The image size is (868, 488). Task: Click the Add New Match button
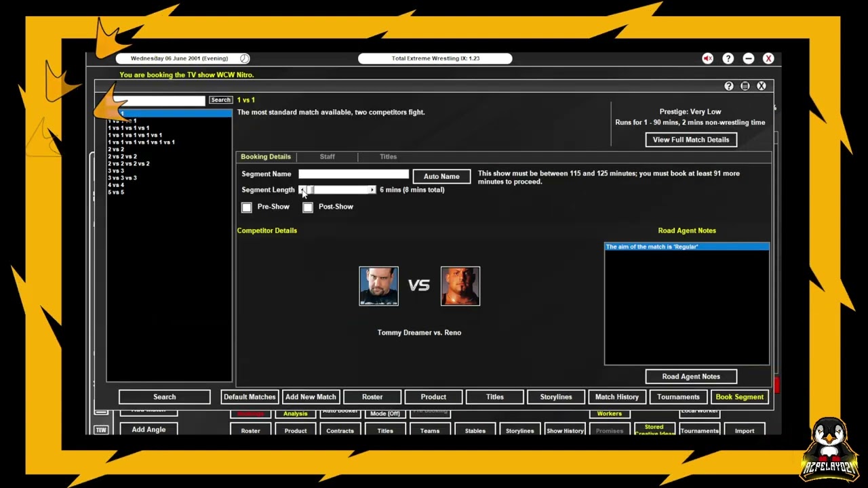pos(311,397)
